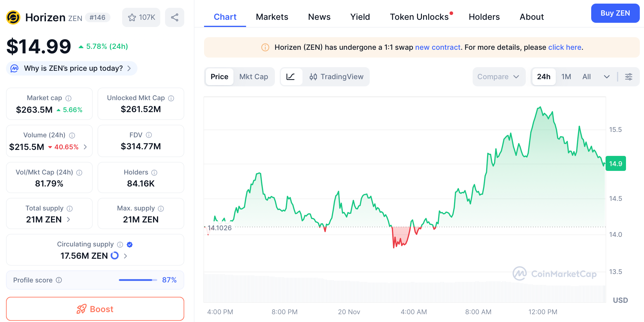This screenshot has width=644, height=322.
Task: Expand the time range chevron dropdown
Action: click(606, 77)
